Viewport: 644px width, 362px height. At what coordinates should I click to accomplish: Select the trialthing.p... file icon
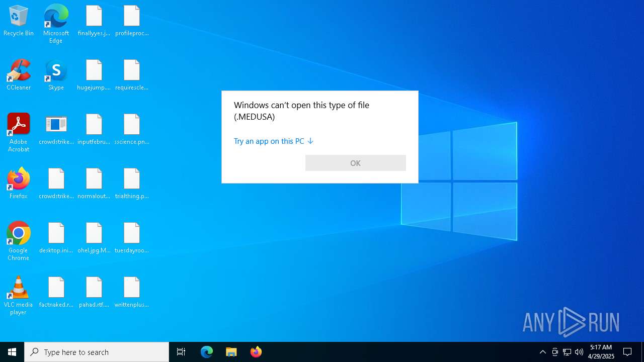point(132,184)
